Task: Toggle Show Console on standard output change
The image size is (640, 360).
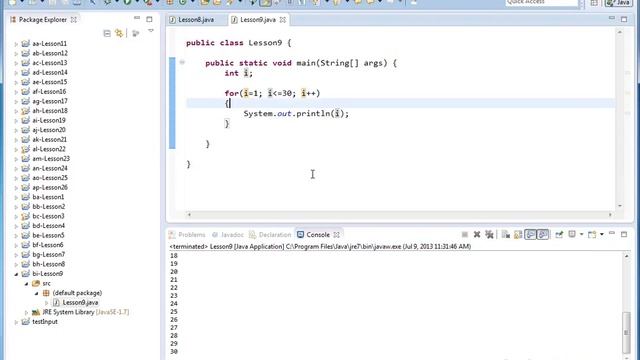Action: [x=530, y=234]
